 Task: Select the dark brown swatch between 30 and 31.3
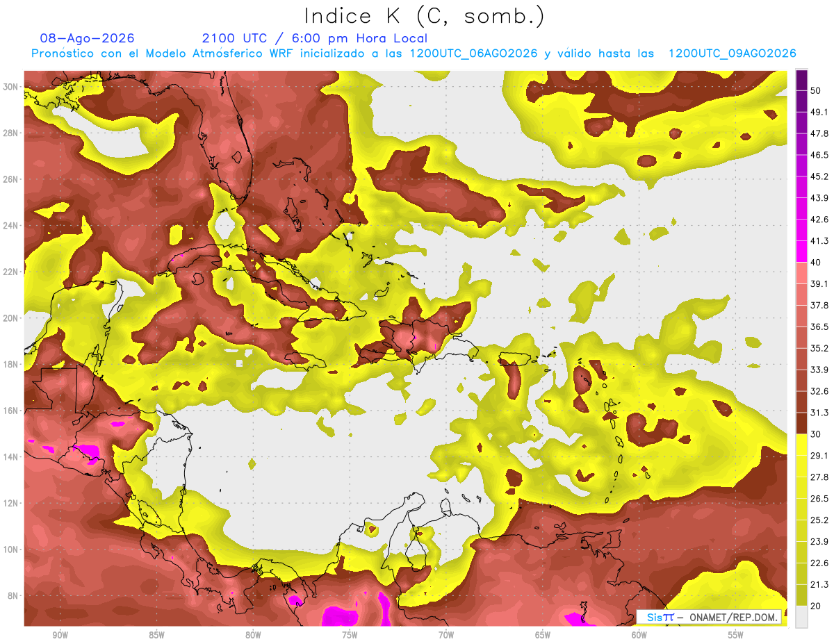(801, 423)
